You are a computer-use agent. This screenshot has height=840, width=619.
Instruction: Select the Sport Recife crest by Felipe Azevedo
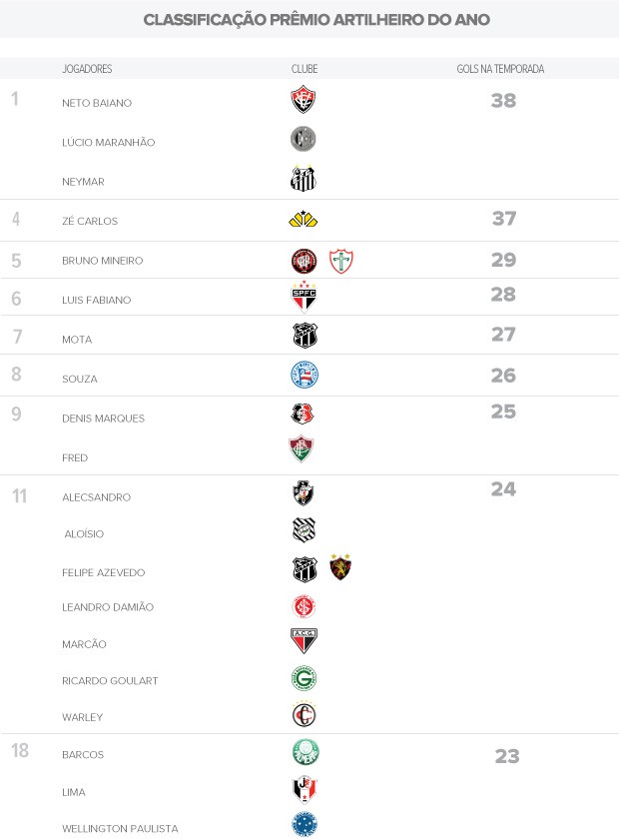click(x=340, y=567)
